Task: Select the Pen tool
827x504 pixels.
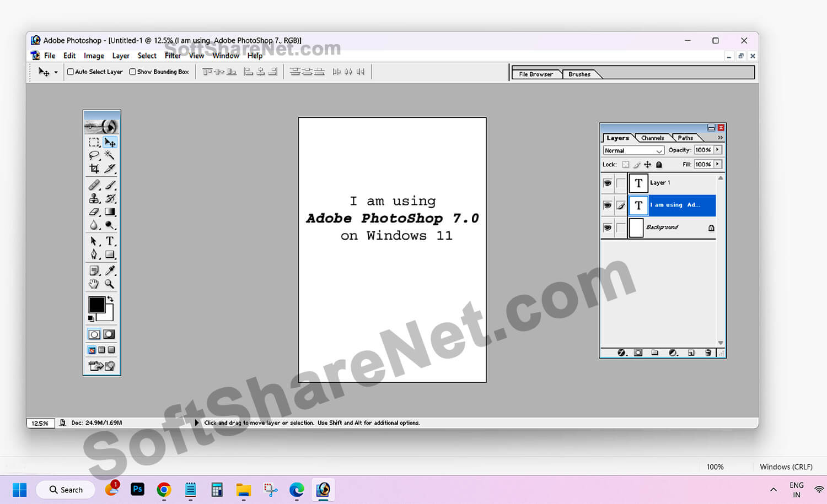Action: 94,254
